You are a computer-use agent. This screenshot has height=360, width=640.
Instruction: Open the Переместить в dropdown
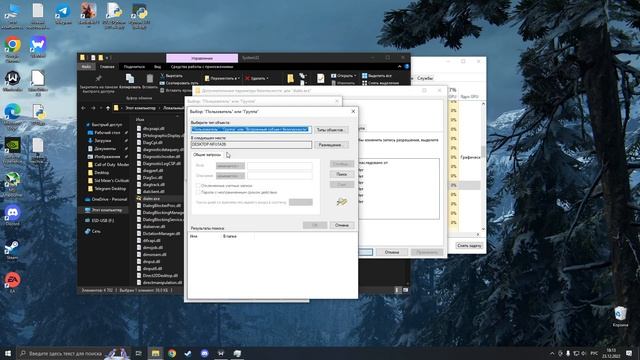point(222,78)
